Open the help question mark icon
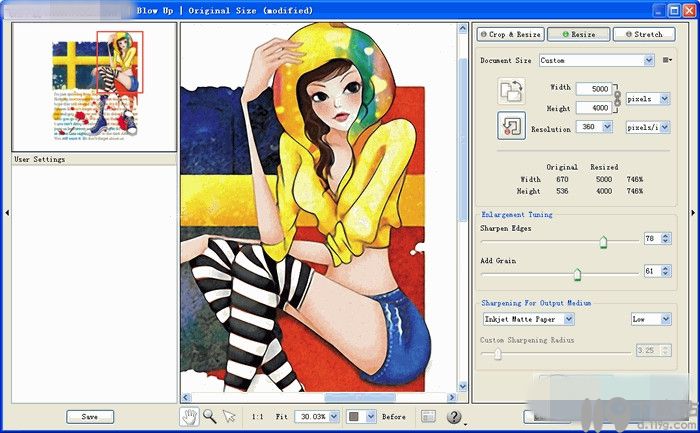The image size is (700, 433). tap(454, 416)
